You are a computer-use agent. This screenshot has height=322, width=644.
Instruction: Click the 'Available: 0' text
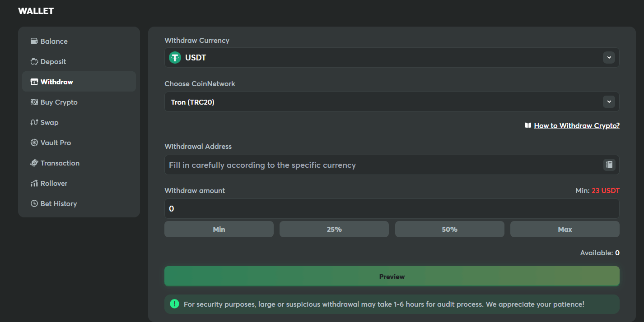(x=600, y=253)
